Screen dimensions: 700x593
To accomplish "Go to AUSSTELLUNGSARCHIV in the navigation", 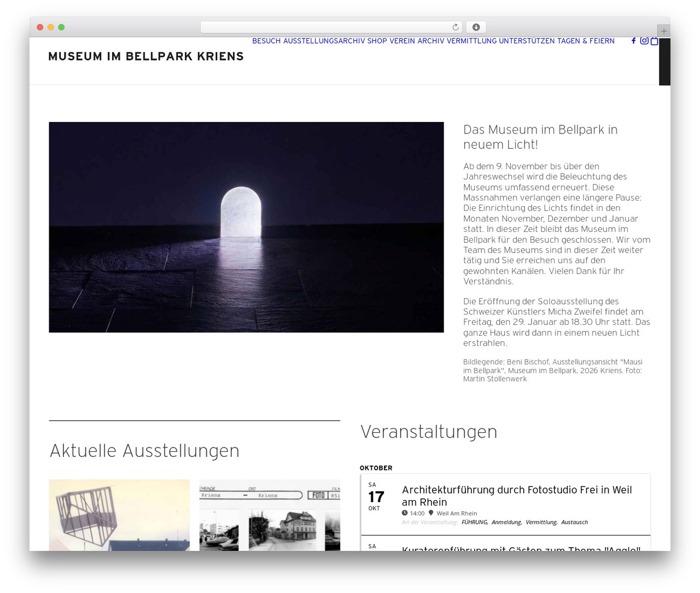I will 324,41.
